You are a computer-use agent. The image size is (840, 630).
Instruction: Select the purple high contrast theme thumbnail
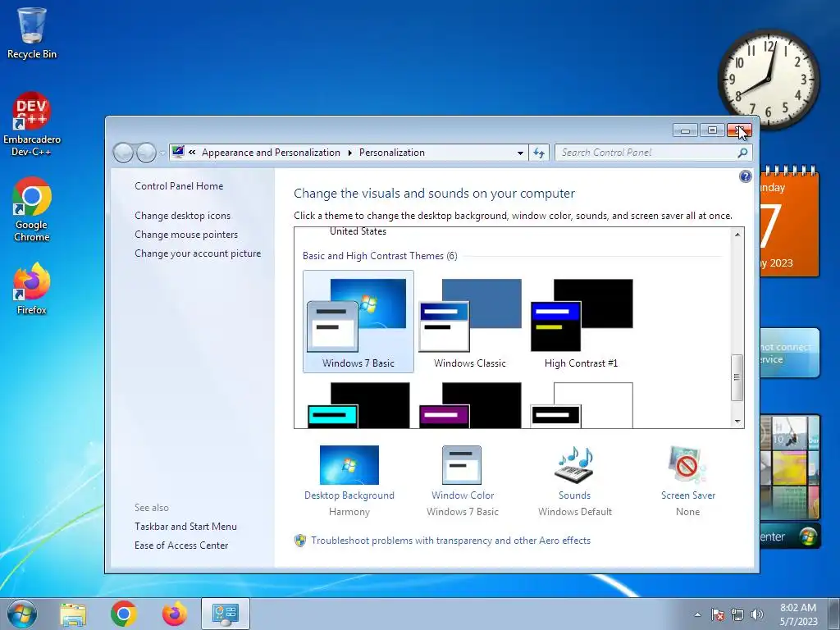[x=470, y=405]
